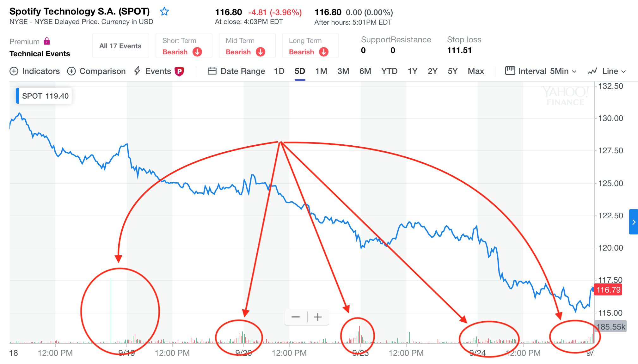Click the red premium shield badge
This screenshot has width=638, height=364.
(x=179, y=71)
